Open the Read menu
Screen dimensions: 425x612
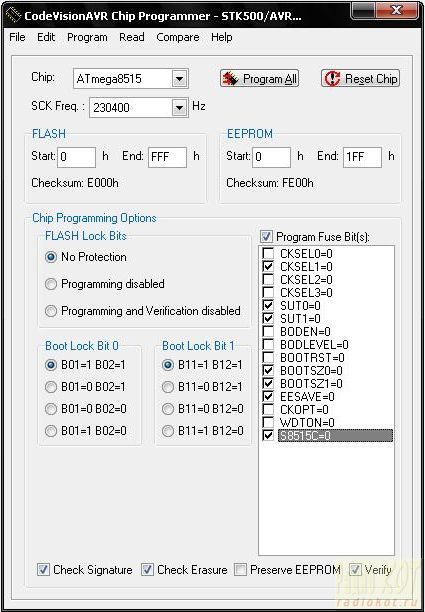(132, 37)
